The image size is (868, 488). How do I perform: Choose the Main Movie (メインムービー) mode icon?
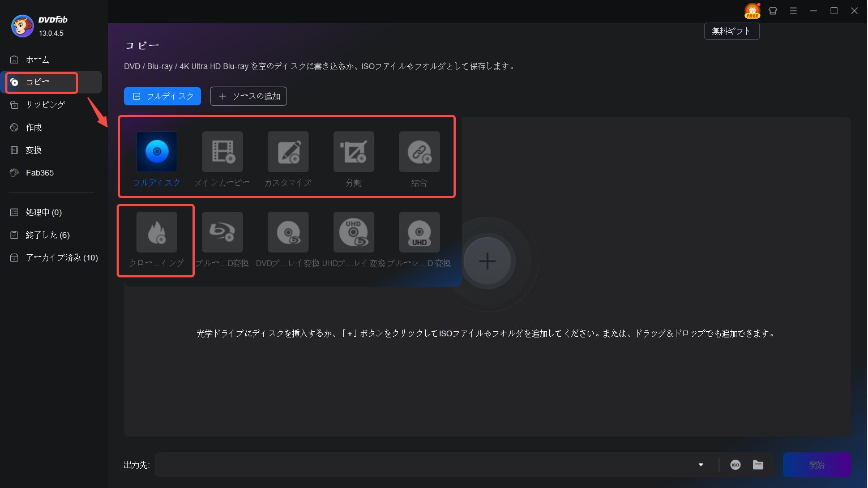tap(223, 152)
